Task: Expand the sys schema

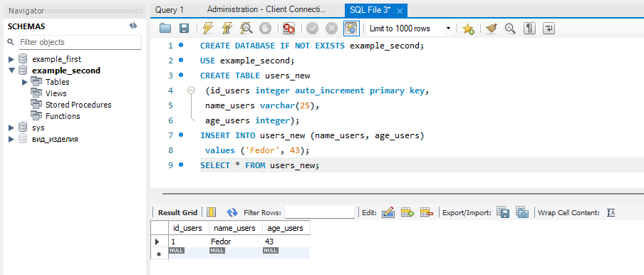Action: click(11, 128)
